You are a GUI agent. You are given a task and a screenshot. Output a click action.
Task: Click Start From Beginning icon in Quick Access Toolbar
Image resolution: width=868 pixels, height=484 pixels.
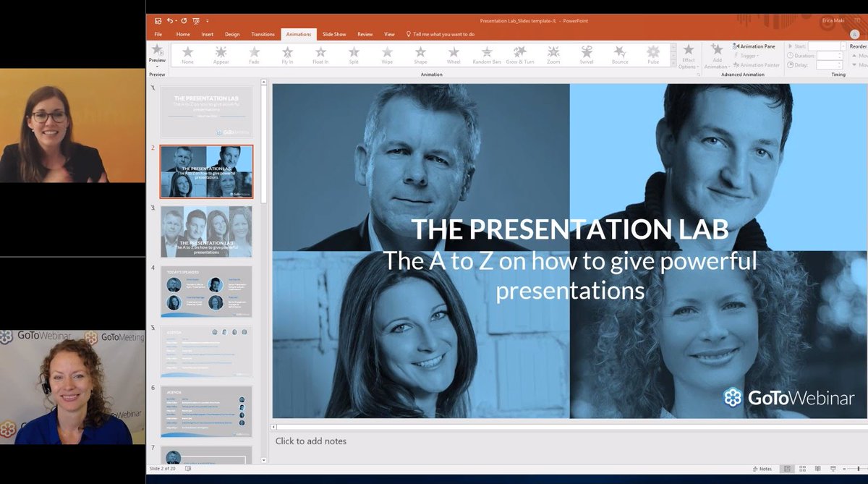click(x=196, y=21)
